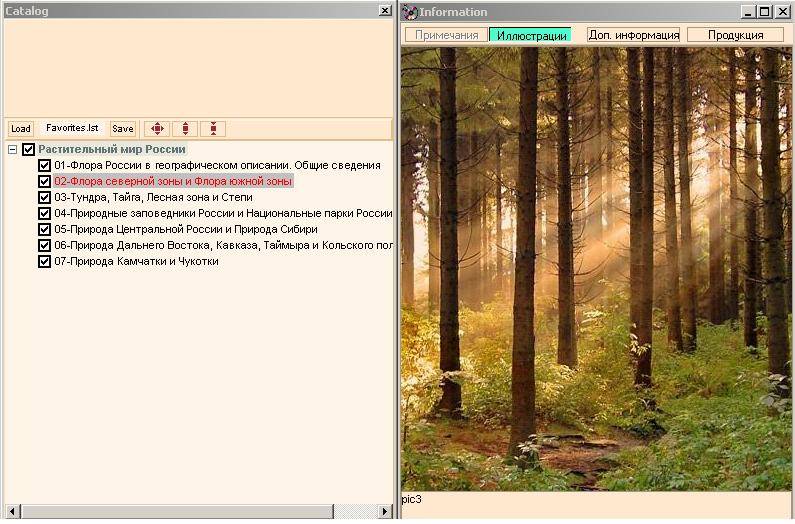Click the horizontal scrollbar left arrow

[x=12, y=511]
